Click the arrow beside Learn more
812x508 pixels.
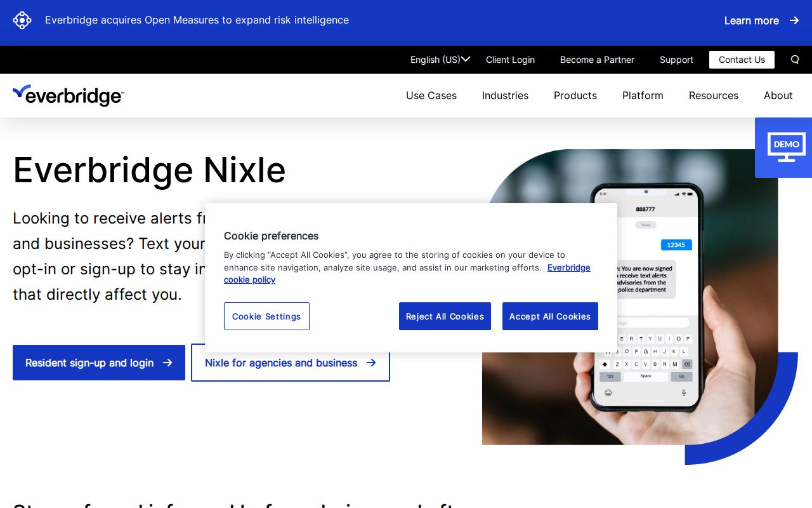pos(794,20)
